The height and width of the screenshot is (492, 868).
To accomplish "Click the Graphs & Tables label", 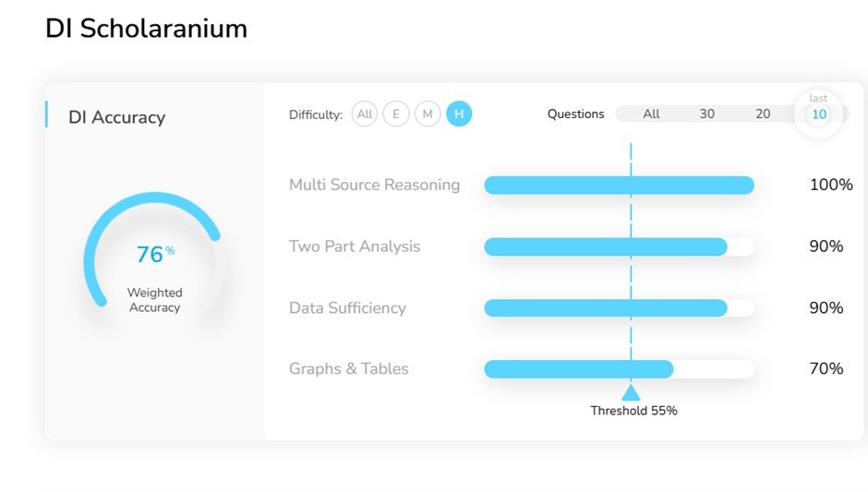I will 348,369.
